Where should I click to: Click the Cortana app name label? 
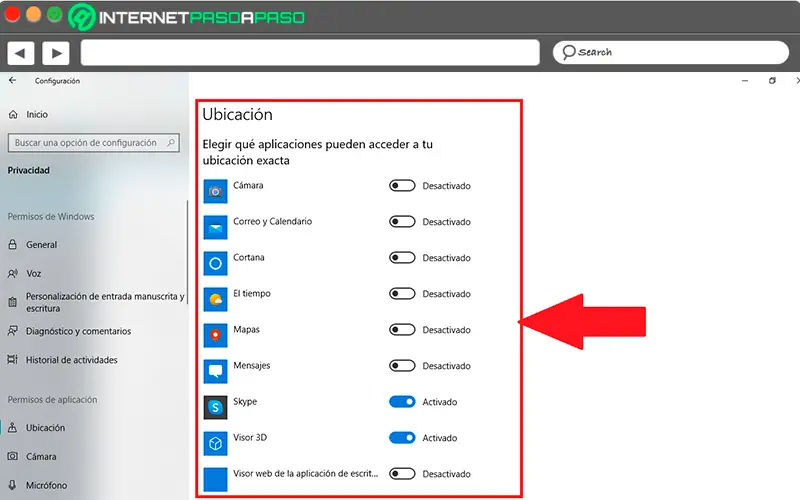pyautogui.click(x=248, y=257)
